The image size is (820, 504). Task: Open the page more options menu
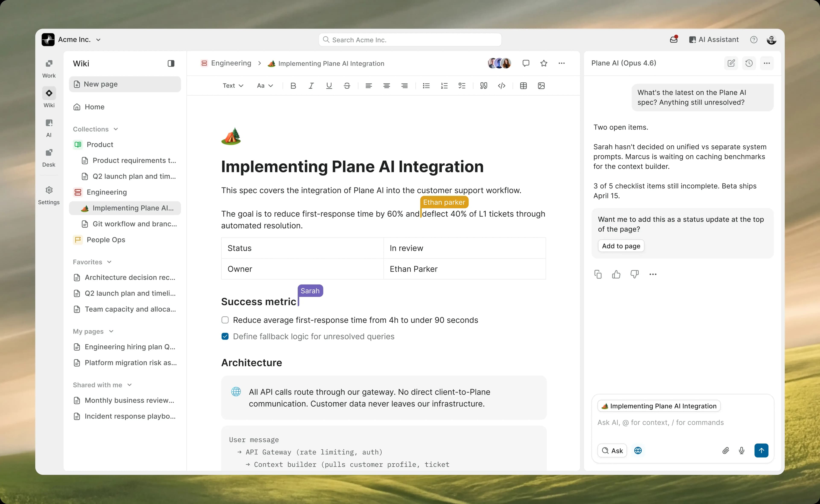[x=562, y=63]
